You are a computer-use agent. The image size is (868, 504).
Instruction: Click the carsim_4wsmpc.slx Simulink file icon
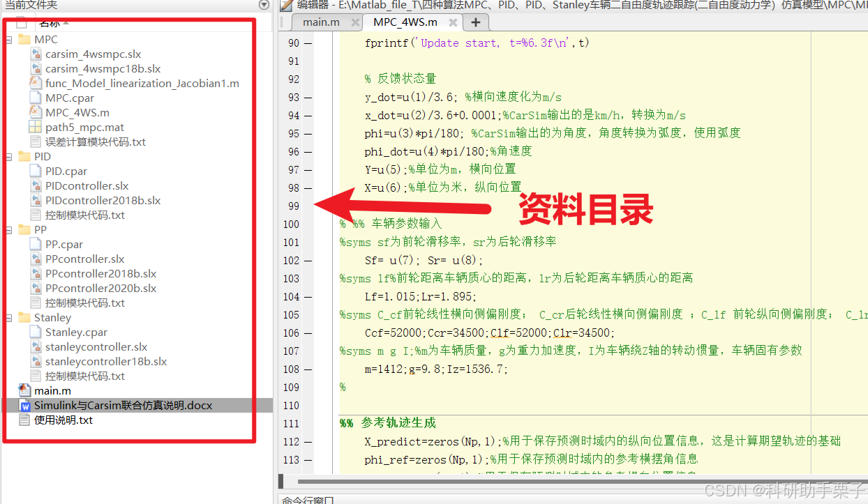[36, 54]
